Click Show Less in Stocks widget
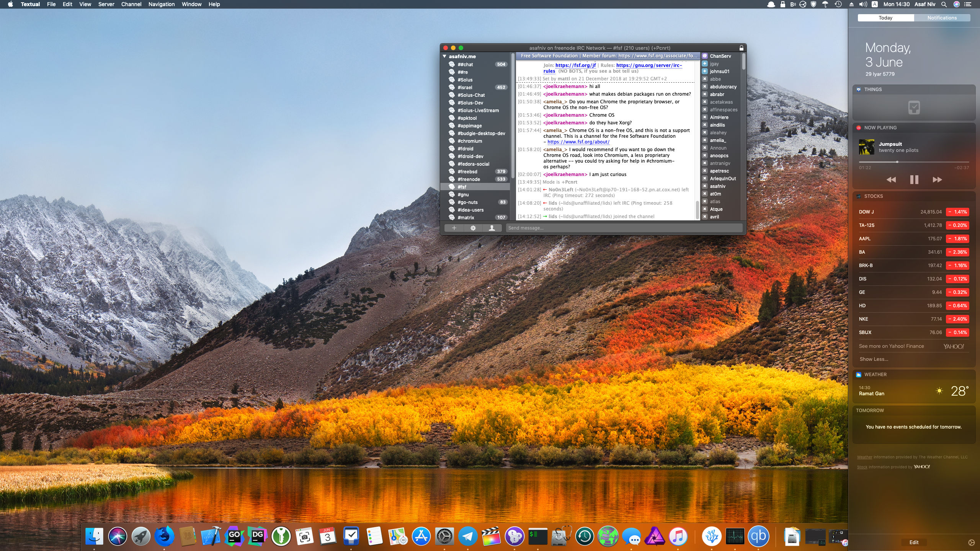980x551 pixels. (x=874, y=359)
